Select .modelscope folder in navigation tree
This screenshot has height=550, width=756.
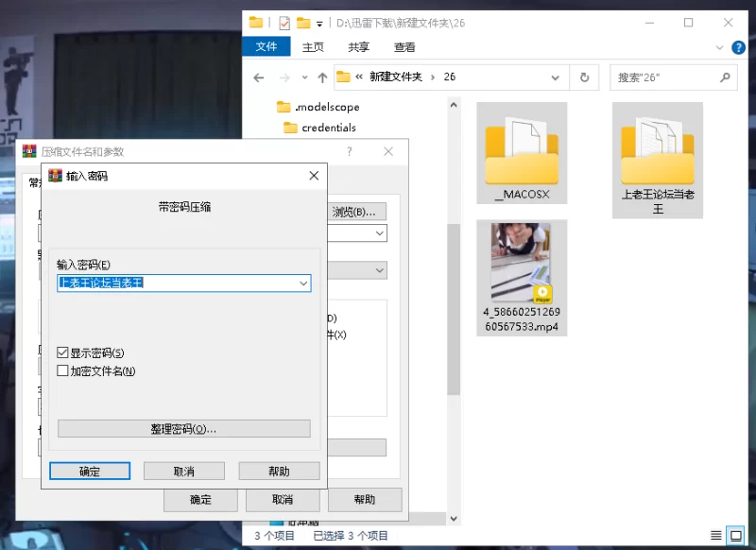[x=318, y=107]
